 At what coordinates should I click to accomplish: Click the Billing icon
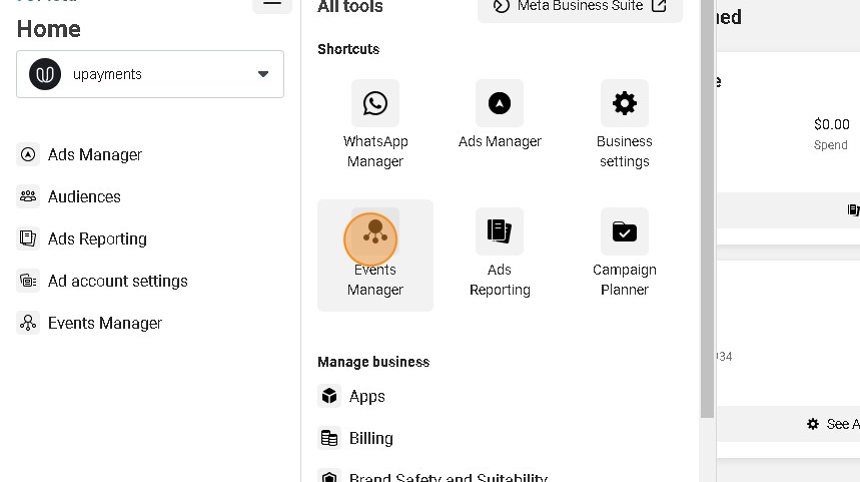coord(329,438)
